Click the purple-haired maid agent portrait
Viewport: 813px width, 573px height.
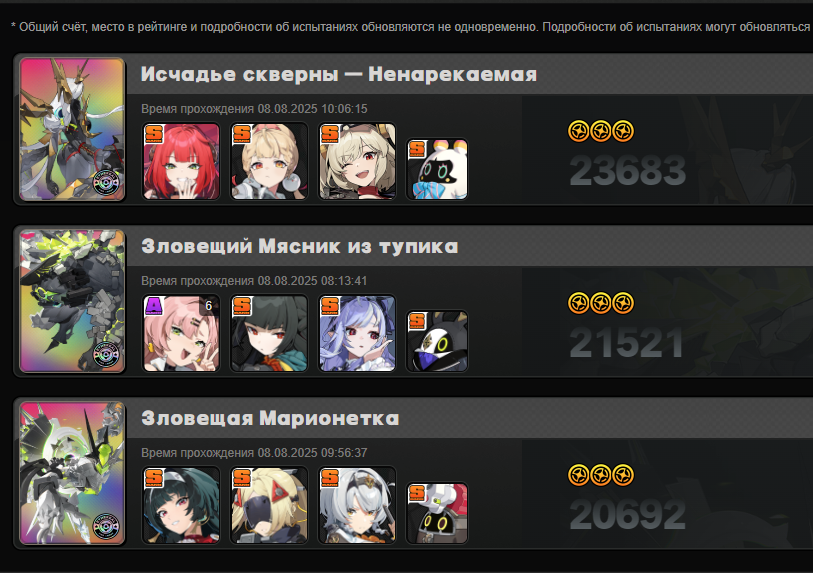357,333
